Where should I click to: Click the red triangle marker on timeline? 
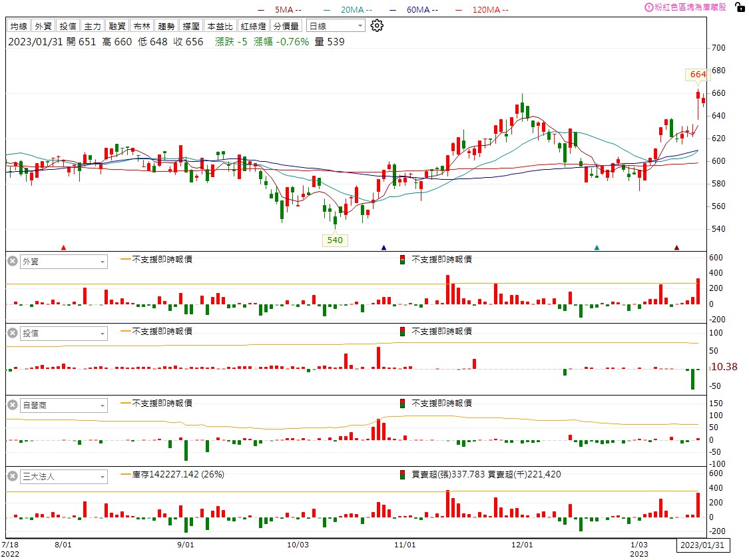coord(63,248)
